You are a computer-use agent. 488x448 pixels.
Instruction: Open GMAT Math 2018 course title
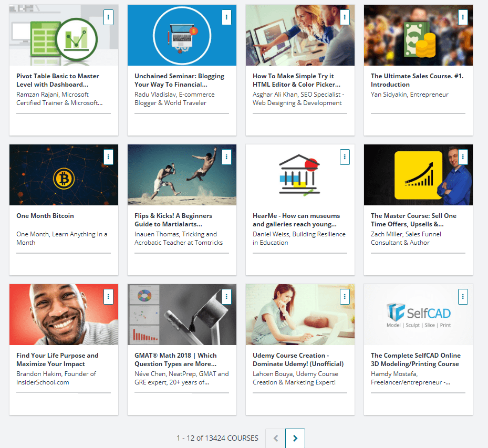175,359
